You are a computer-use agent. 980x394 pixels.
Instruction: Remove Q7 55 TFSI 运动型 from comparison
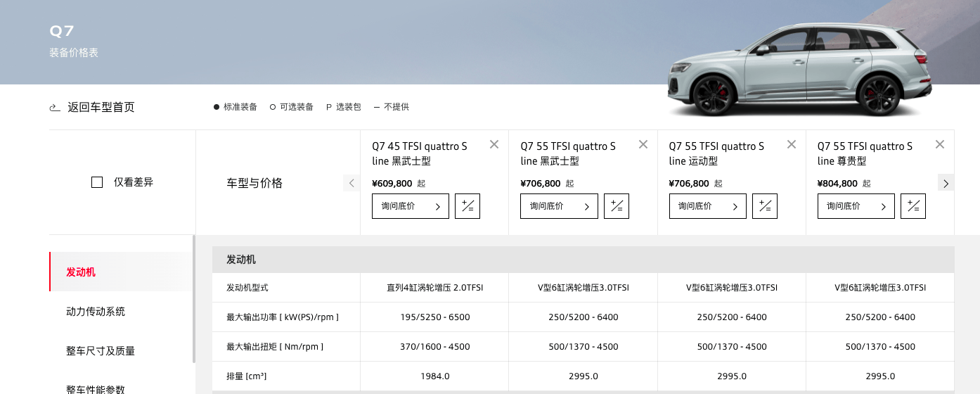792,144
